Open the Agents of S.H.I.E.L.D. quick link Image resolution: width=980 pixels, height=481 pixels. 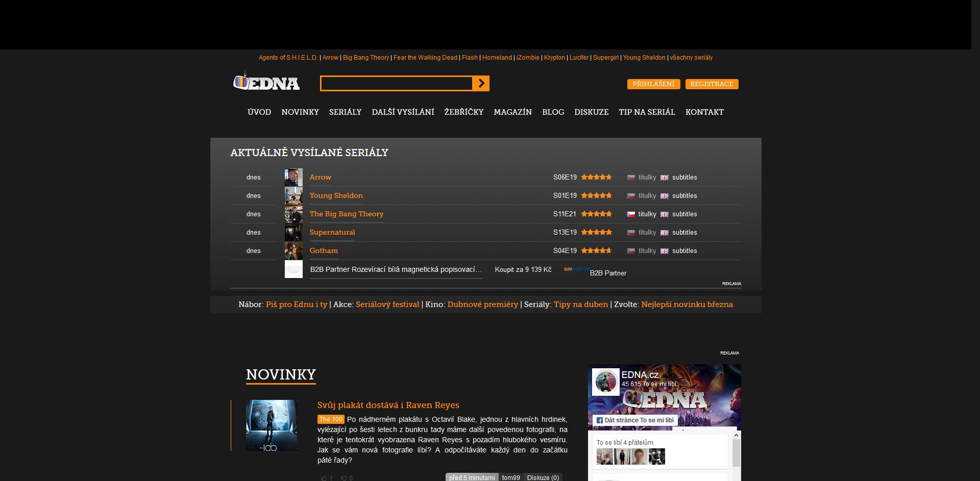click(288, 58)
